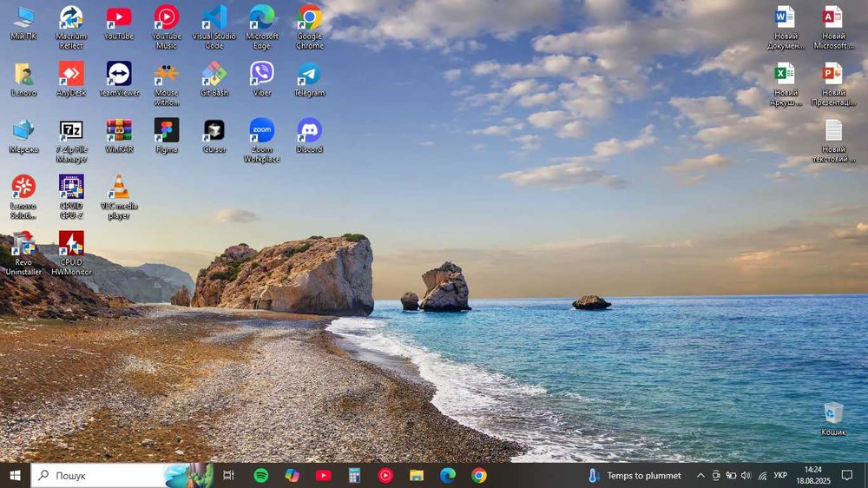This screenshot has width=868, height=488.
Task: Select the 7-Zip File Manager shortcut
Action: (x=71, y=141)
